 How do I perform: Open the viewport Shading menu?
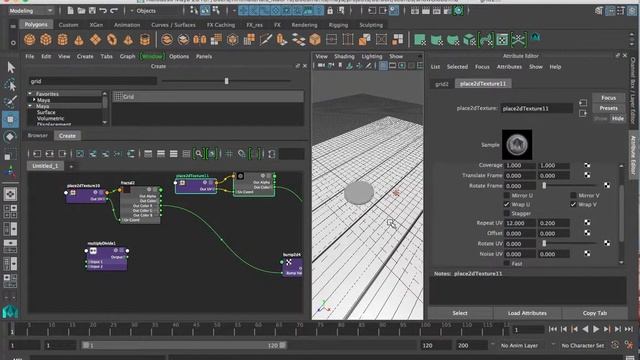[x=344, y=56]
